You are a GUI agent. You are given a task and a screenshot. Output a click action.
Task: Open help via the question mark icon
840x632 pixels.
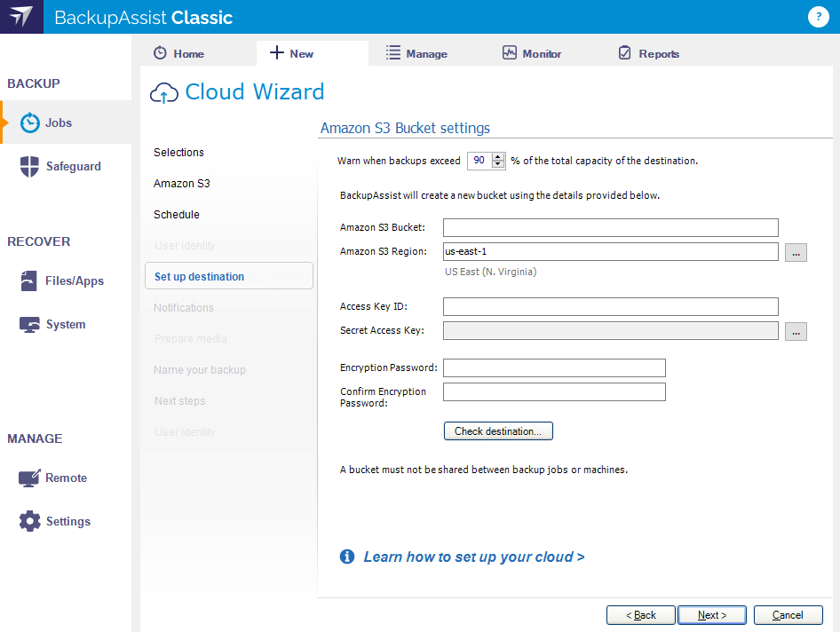pos(818,17)
